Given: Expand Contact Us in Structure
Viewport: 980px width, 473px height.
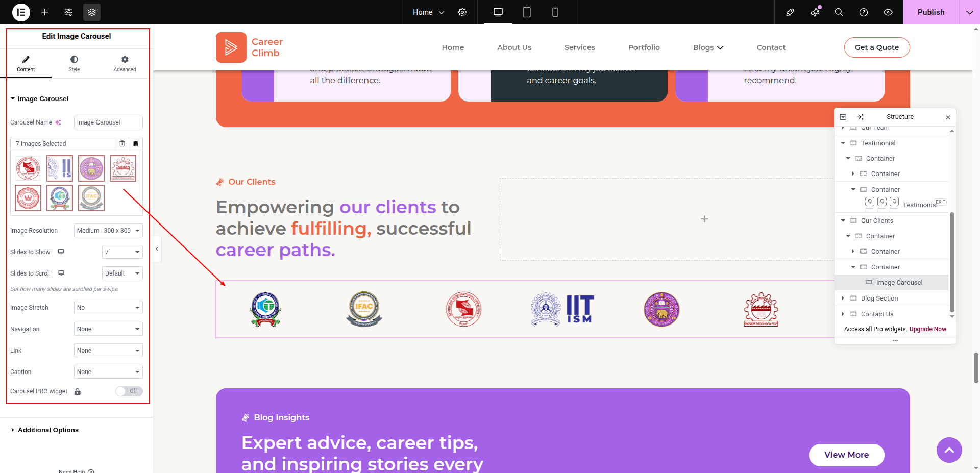Looking at the screenshot, I should click(x=843, y=314).
